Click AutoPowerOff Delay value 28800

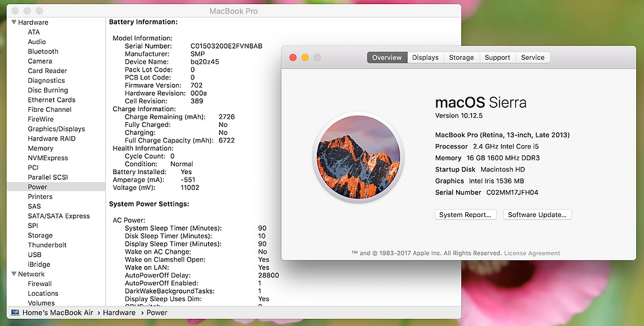click(269, 275)
